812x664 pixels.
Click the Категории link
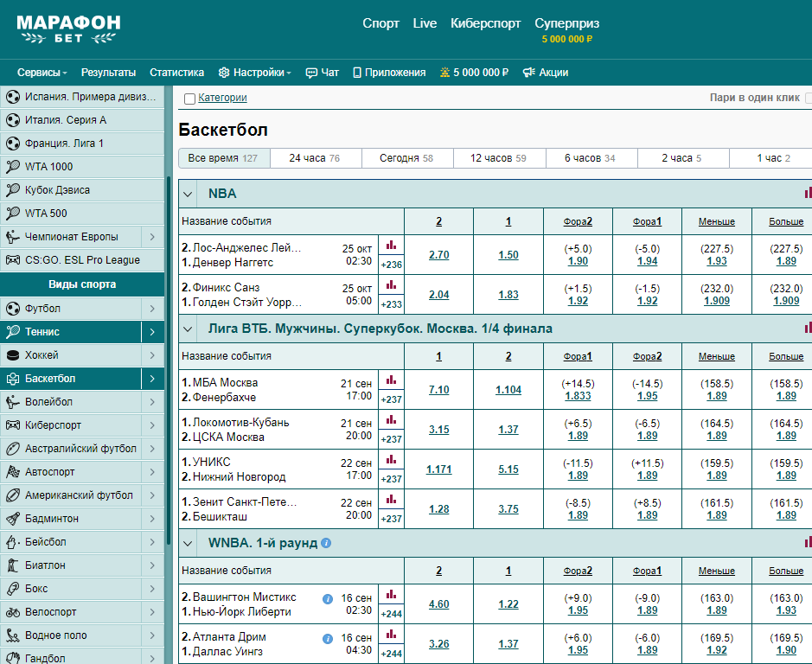(222, 98)
